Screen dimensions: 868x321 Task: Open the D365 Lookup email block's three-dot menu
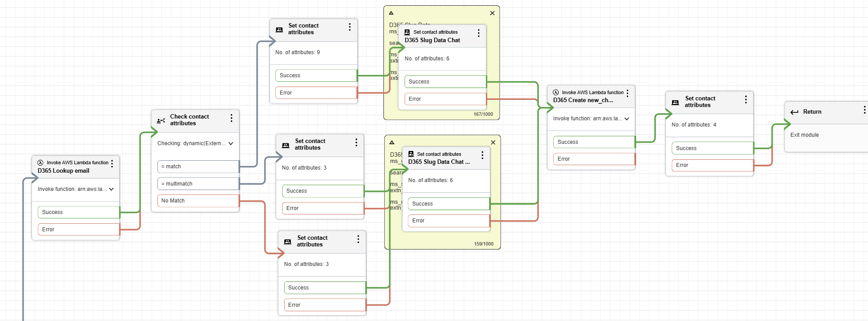point(112,164)
